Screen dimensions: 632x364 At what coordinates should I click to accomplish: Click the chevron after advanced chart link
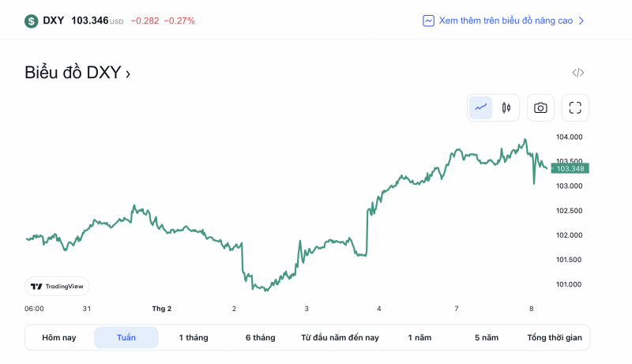581,21
